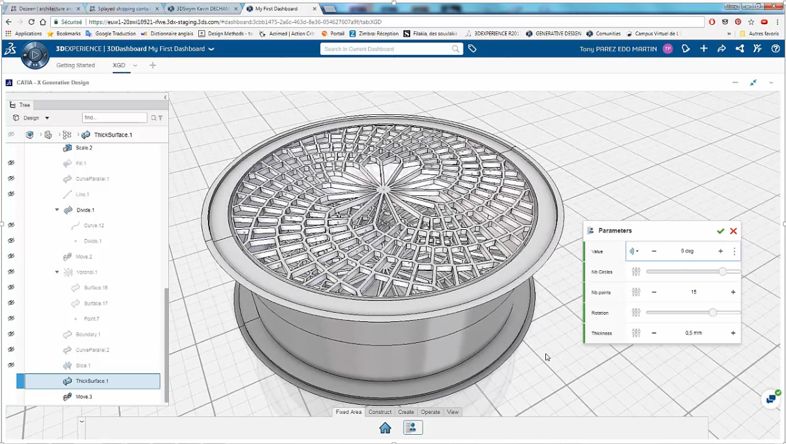Click the Parameters person icon in the bottom bar
The width and height of the screenshot is (786, 444).
tap(413, 427)
